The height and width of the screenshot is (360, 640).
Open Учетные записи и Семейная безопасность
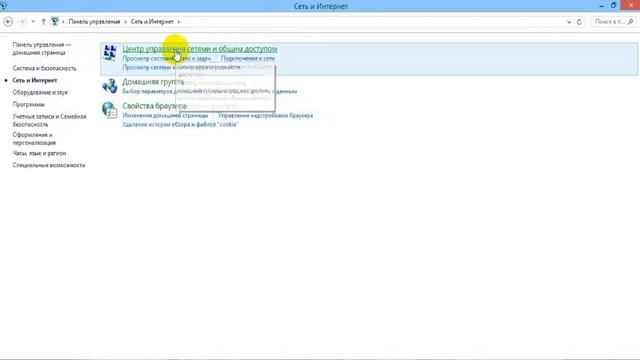pos(49,120)
